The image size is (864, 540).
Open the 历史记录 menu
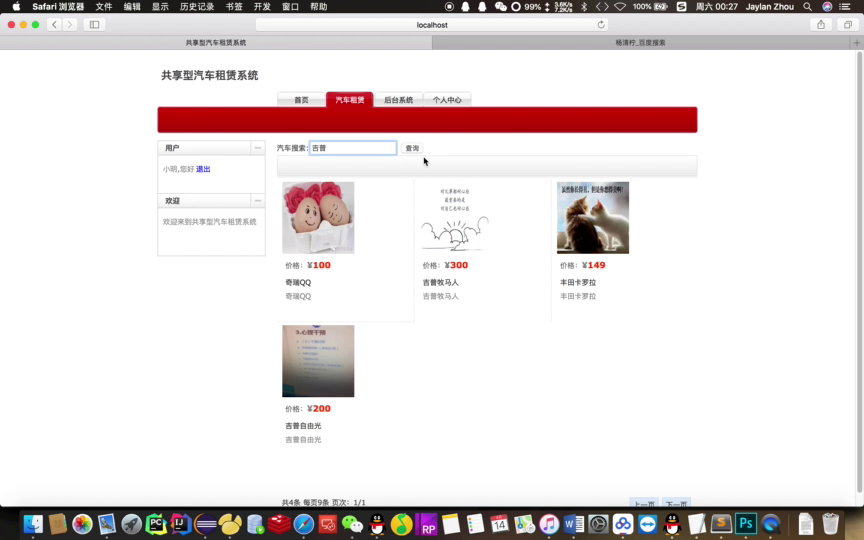(197, 7)
